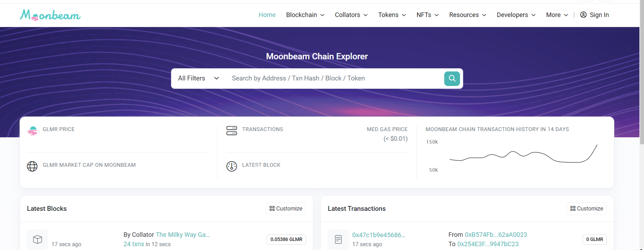
Task: Click the cube block icon
Action: coord(37,239)
